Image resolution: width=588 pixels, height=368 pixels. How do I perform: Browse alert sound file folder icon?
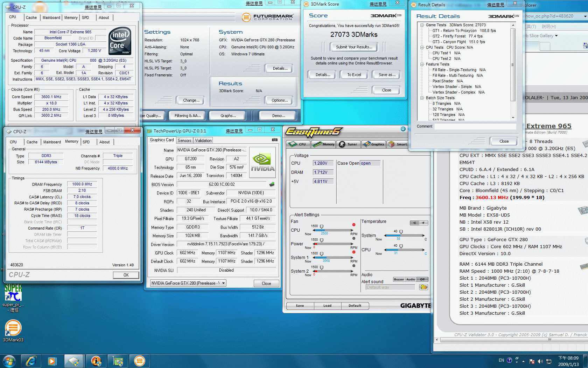coord(423,287)
